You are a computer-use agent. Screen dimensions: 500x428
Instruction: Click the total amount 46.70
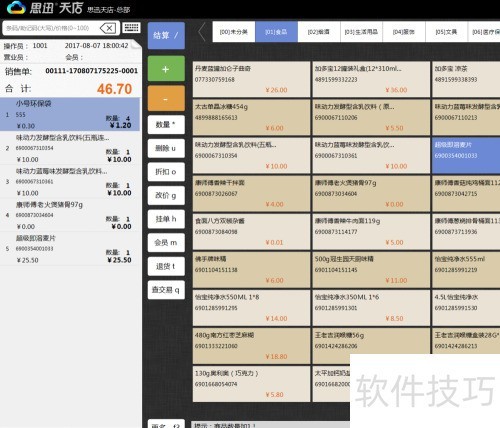tap(114, 89)
